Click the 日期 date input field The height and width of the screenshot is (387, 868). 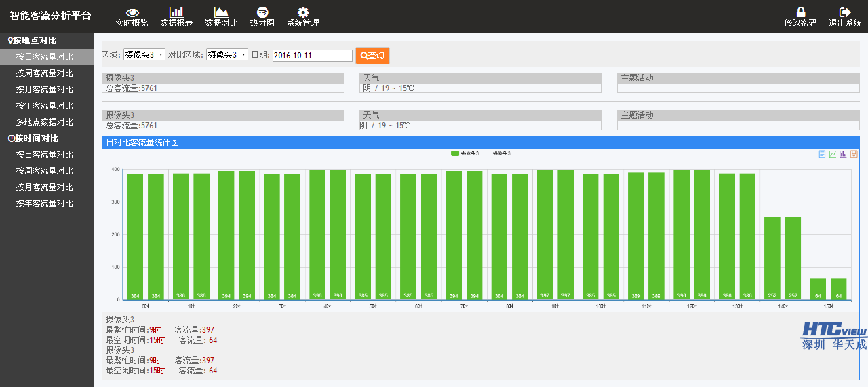point(313,56)
